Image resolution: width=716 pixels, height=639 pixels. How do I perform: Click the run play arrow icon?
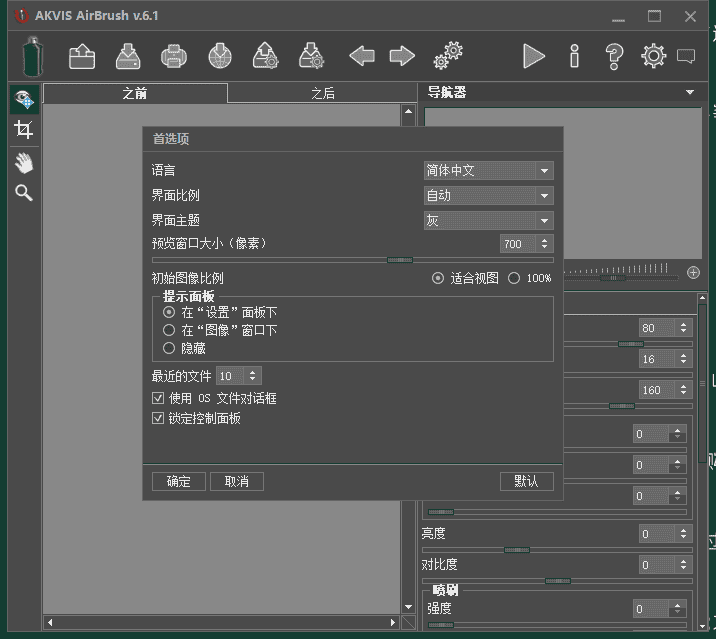[534, 56]
